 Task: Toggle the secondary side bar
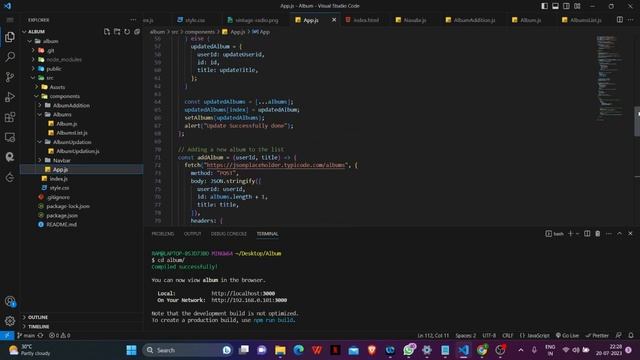pos(567,6)
